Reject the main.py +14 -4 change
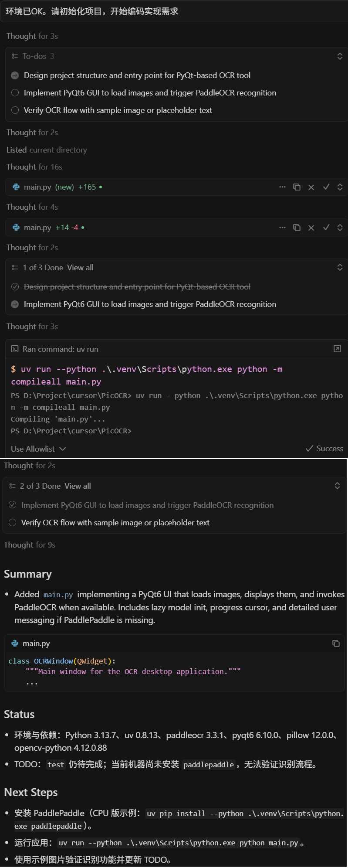 click(311, 228)
